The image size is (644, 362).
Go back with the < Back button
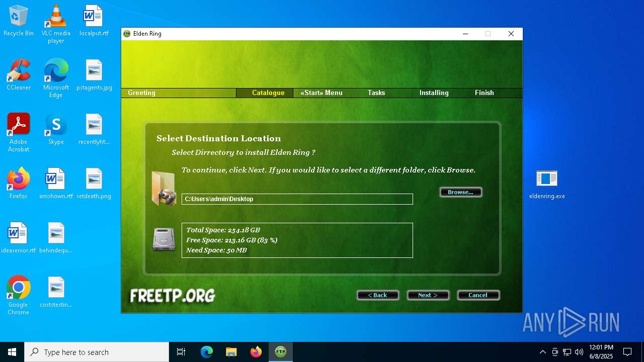click(x=378, y=295)
